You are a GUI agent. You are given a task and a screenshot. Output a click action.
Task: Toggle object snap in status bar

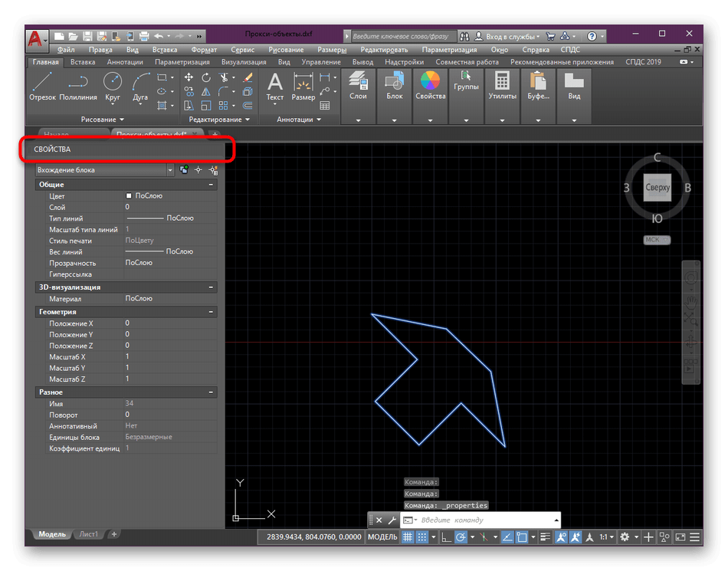point(522,537)
